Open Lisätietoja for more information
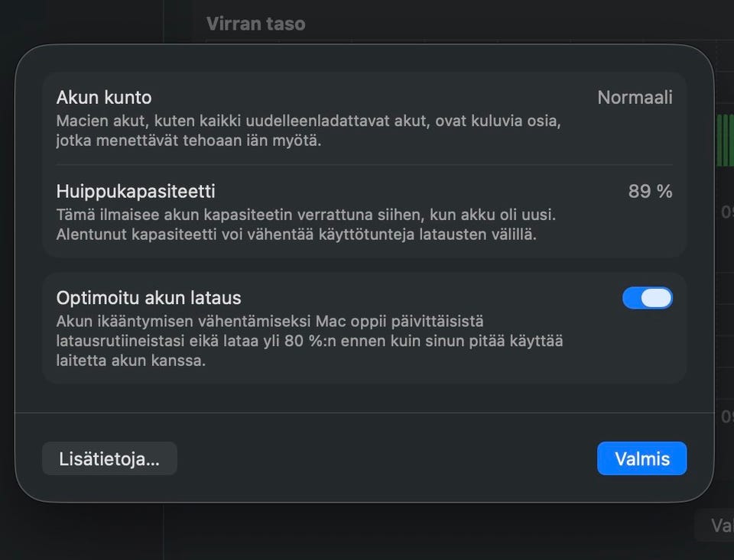Image resolution: width=734 pixels, height=560 pixels. (x=109, y=458)
